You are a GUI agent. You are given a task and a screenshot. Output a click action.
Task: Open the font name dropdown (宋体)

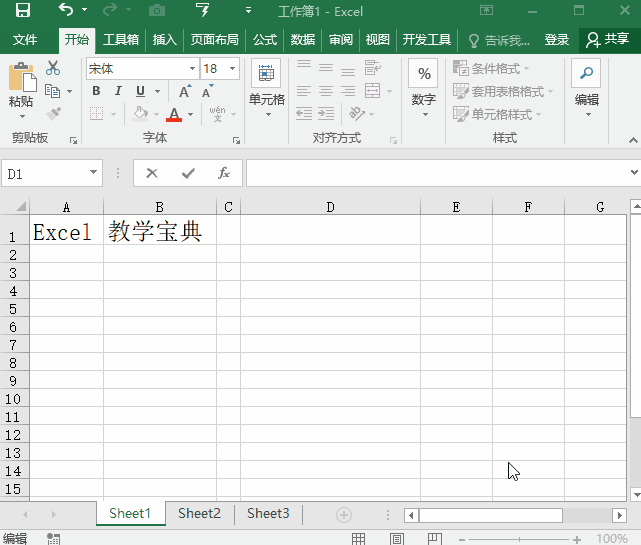pos(192,68)
